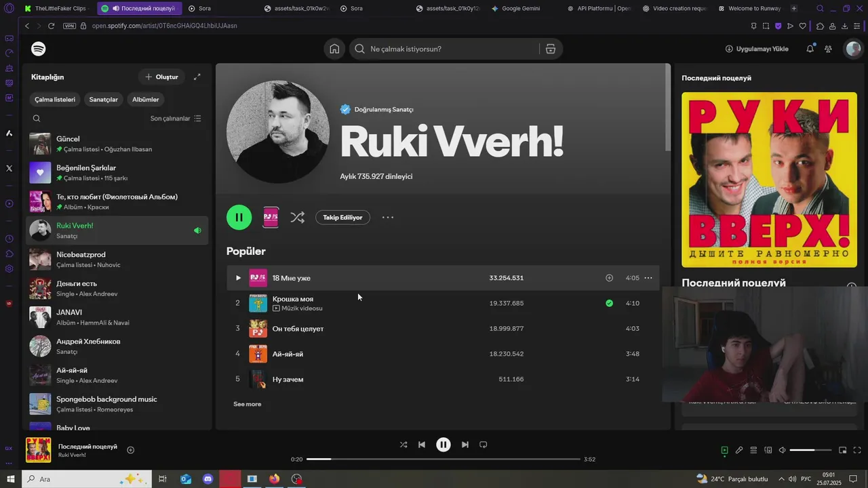Image resolution: width=868 pixels, height=488 pixels.
Task: Open the Now Playing view icon
Action: click(x=724, y=450)
